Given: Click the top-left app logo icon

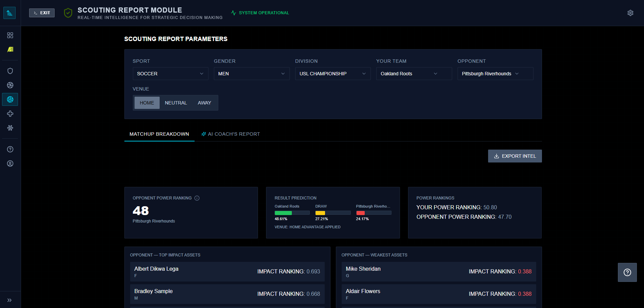Looking at the screenshot, I should 9,13.
